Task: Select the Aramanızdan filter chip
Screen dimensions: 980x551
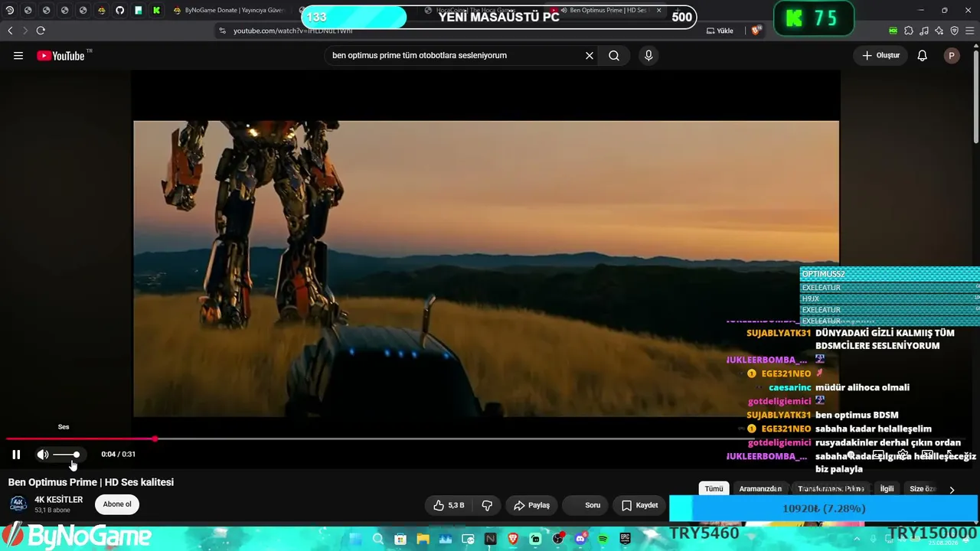Action: tap(760, 489)
